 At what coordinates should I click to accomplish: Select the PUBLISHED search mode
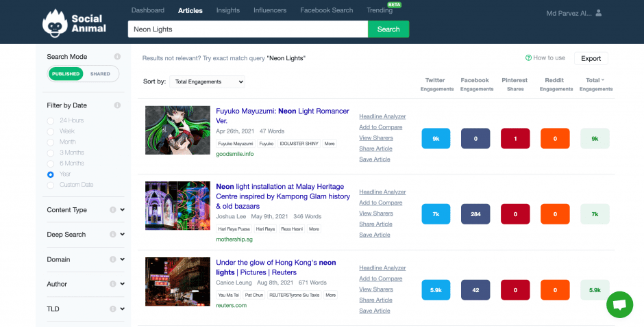66,74
